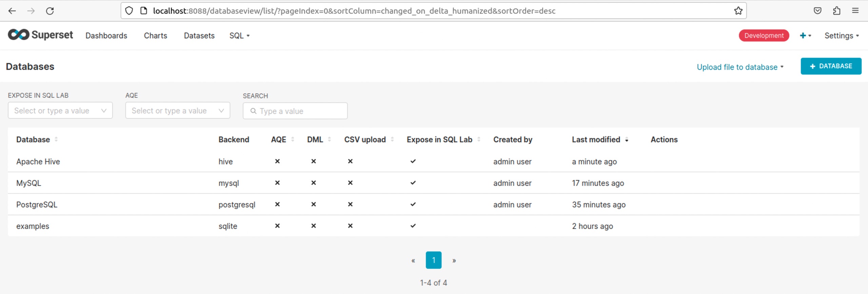This screenshot has height=294, width=868.
Task: Click 'a minute ago' last modified cell
Action: pyautogui.click(x=594, y=162)
